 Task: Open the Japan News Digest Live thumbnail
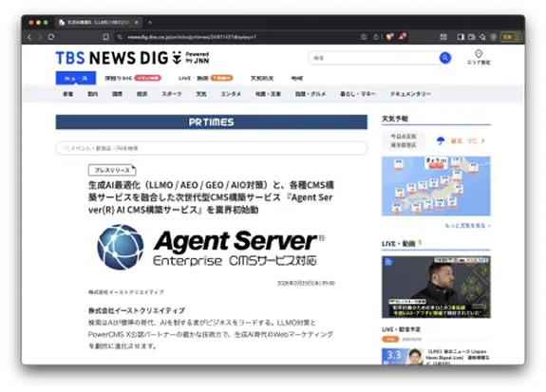(x=403, y=356)
